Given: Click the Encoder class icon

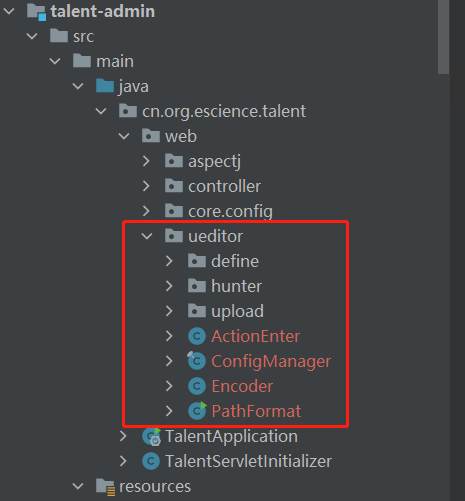Looking at the screenshot, I should (x=197, y=386).
